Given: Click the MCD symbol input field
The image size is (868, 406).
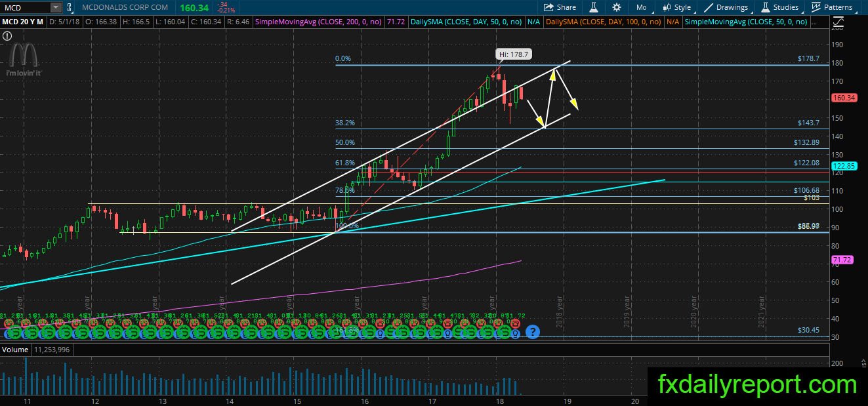Looking at the screenshot, I should 26,7.
